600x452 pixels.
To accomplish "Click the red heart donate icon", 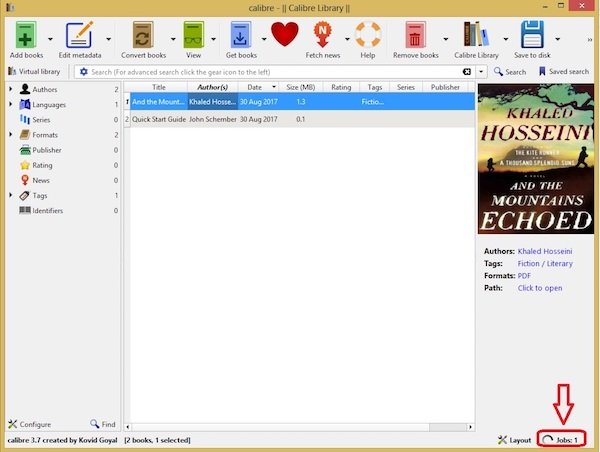I will 285,34.
